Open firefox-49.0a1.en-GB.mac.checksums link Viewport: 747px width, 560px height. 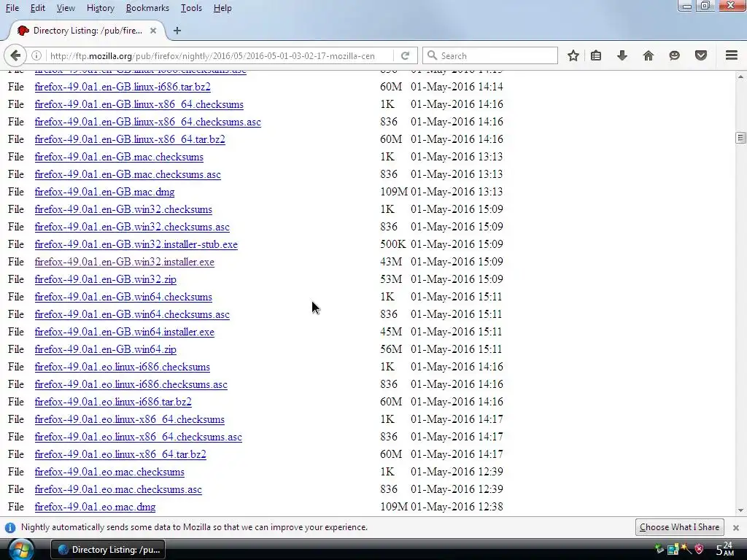pyautogui.click(x=119, y=157)
